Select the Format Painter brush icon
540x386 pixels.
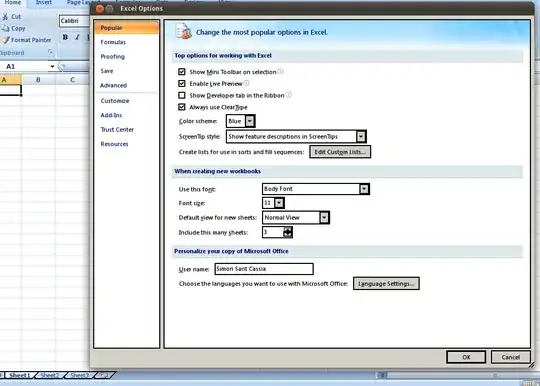coord(5,40)
